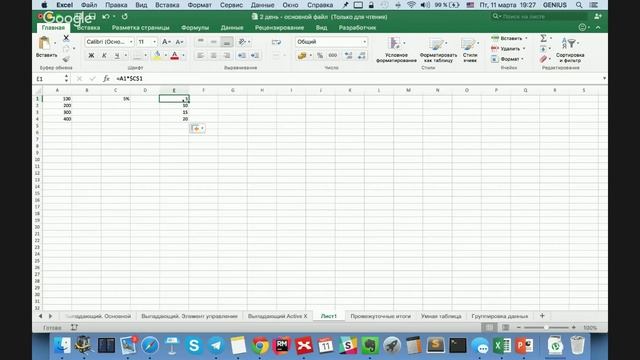Click the Name Box showing E1
The width and height of the screenshot is (640, 360).
[49, 78]
